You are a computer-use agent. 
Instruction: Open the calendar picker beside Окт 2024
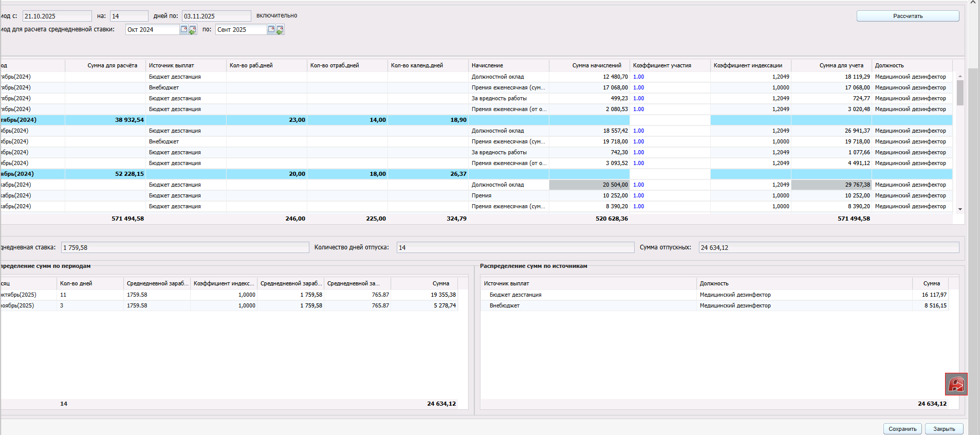(184, 29)
